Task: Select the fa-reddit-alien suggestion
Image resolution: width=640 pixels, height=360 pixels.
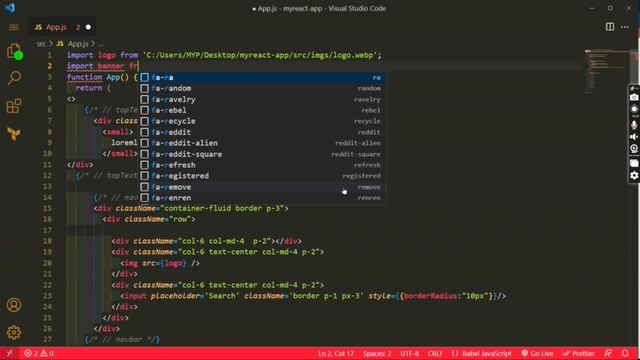Action: 262,143
